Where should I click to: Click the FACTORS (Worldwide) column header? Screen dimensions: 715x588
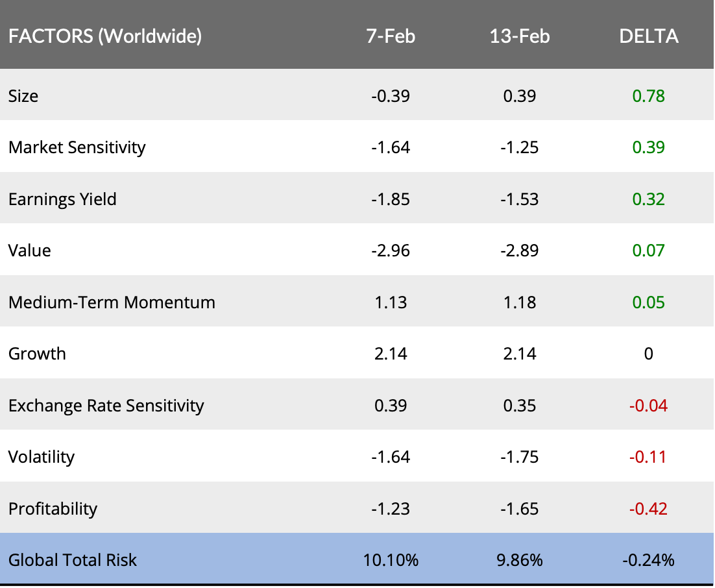pos(105,36)
